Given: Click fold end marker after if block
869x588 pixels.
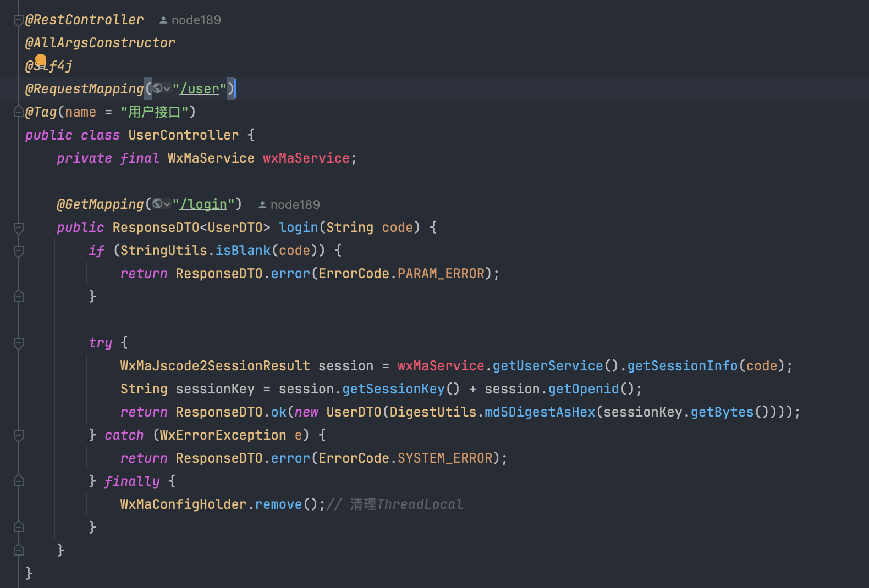Looking at the screenshot, I should tap(18, 297).
